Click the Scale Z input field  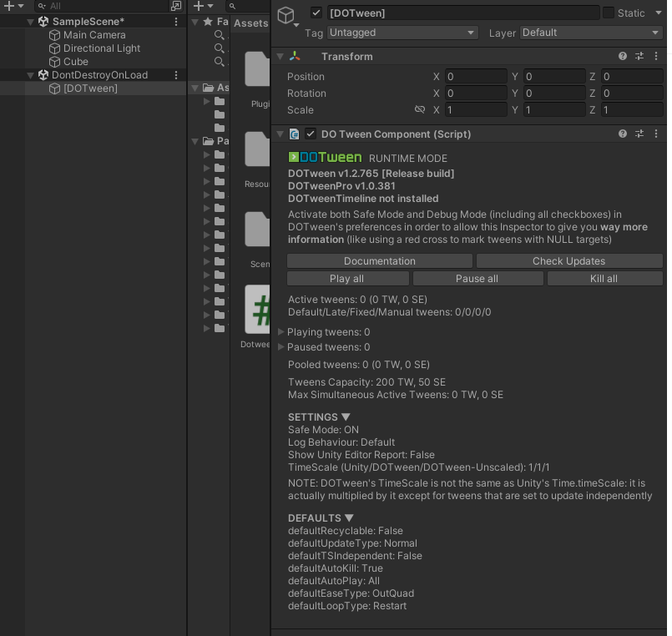(x=632, y=109)
